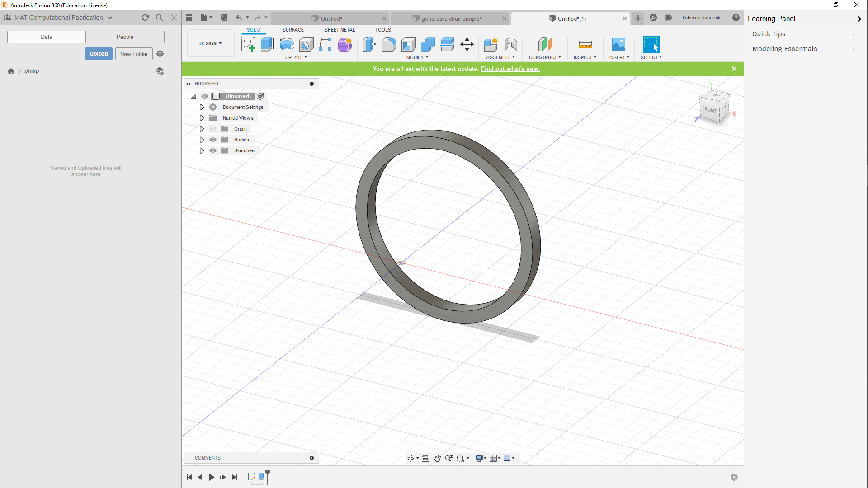Expand the Bodies tree item

coord(202,140)
